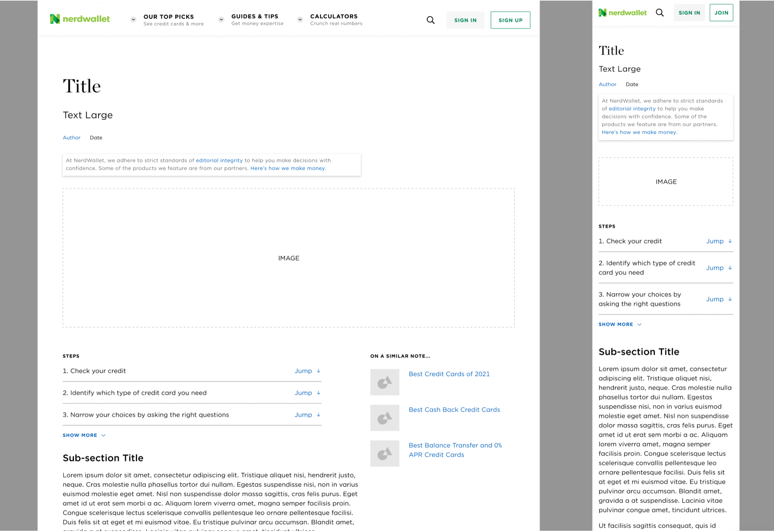
Task: Click the mobile NerdWallet logo
Action: point(622,13)
